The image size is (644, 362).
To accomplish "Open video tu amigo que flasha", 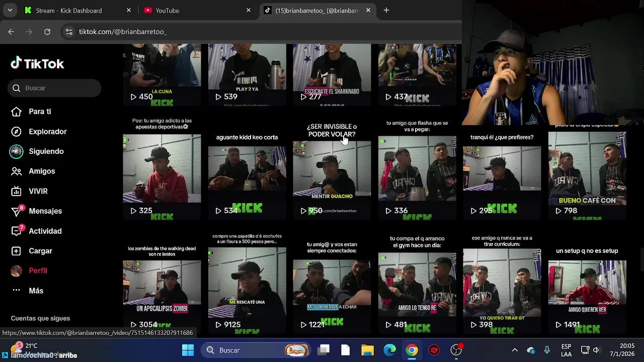I will 417,168.
